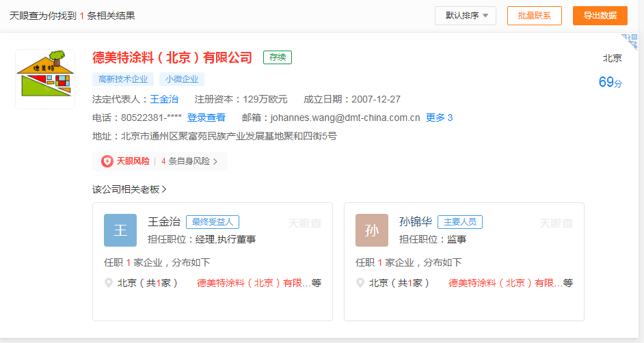
Task: Open 德美特涂料 company link in 孙锦华 card
Action: coord(505,283)
